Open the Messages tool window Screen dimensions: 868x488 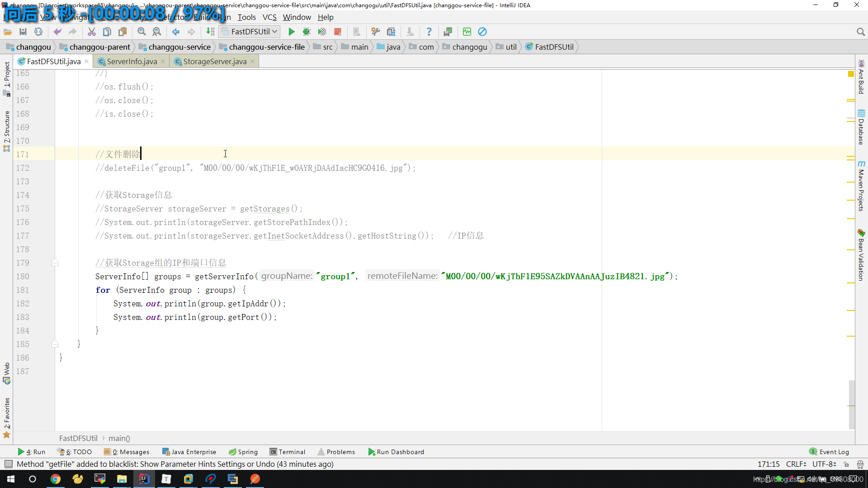click(x=127, y=452)
